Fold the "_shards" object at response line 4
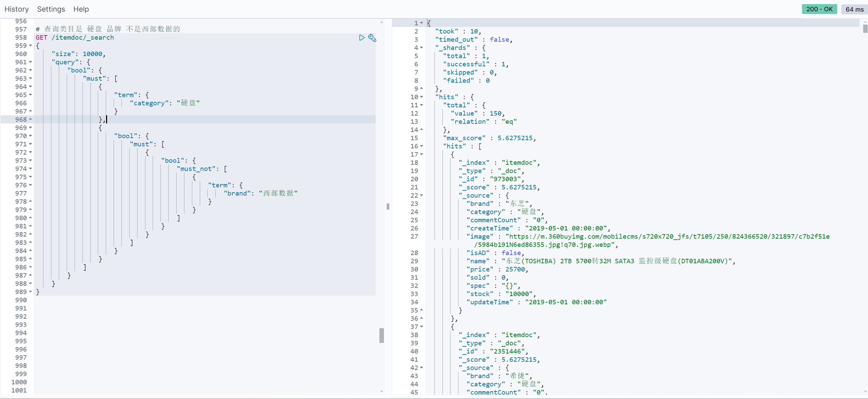 (422, 48)
